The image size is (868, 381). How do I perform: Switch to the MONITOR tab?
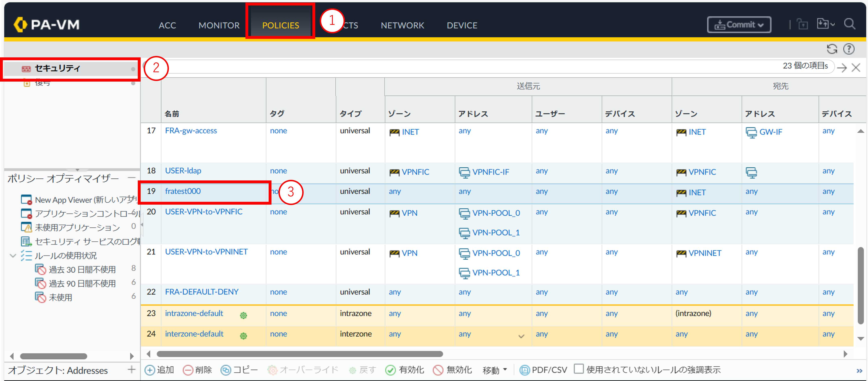219,25
